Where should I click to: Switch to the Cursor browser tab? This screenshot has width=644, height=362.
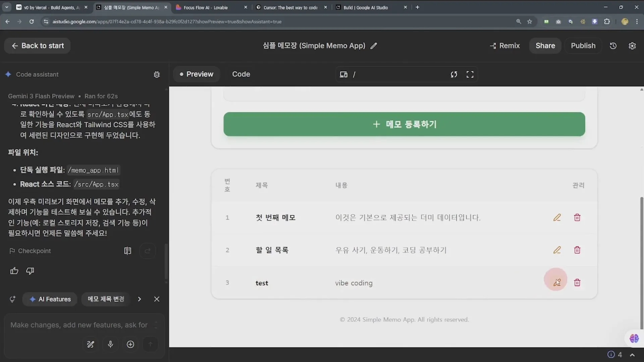click(290, 7)
